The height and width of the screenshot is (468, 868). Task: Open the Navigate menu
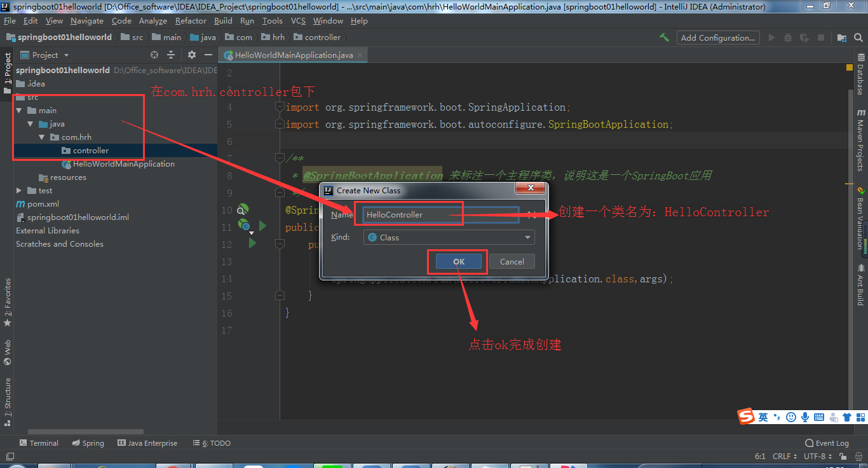[86, 21]
